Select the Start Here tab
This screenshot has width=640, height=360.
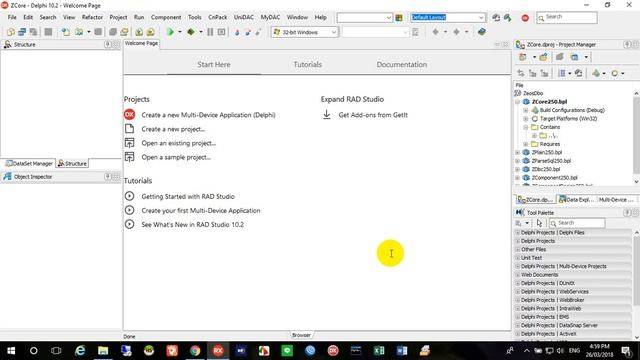[x=214, y=64]
